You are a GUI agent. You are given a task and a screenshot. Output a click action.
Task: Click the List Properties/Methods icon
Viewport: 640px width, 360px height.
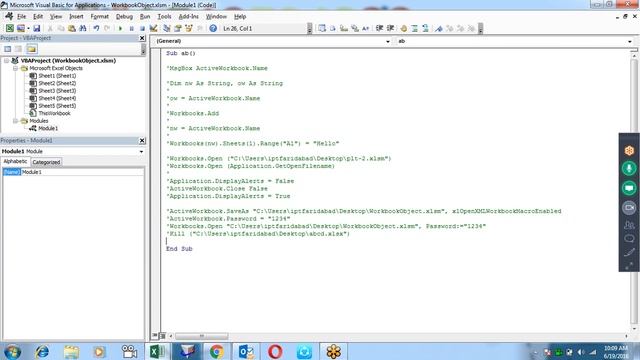(x=322, y=28)
